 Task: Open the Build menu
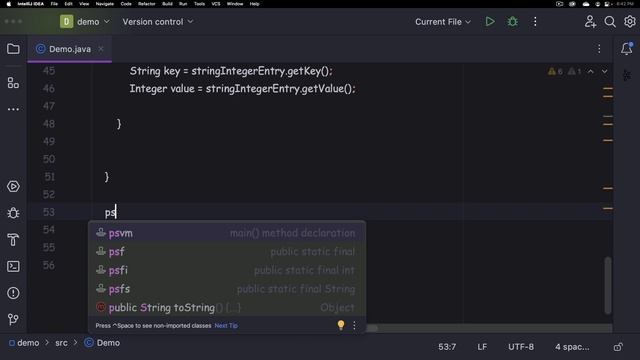point(167,4)
